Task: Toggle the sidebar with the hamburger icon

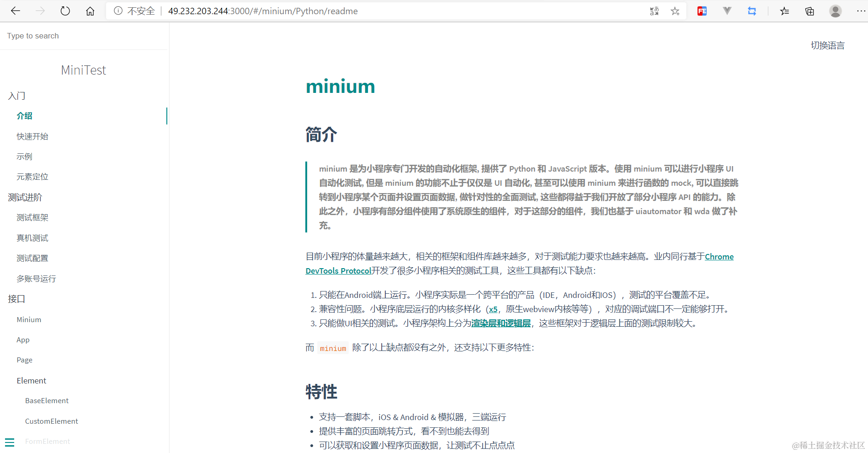Action: [10, 442]
